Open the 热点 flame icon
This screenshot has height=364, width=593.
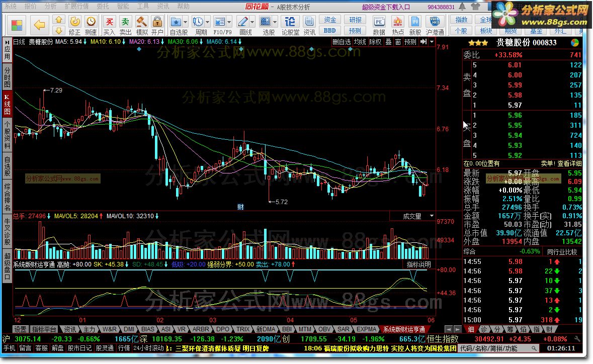pyautogui.click(x=397, y=25)
